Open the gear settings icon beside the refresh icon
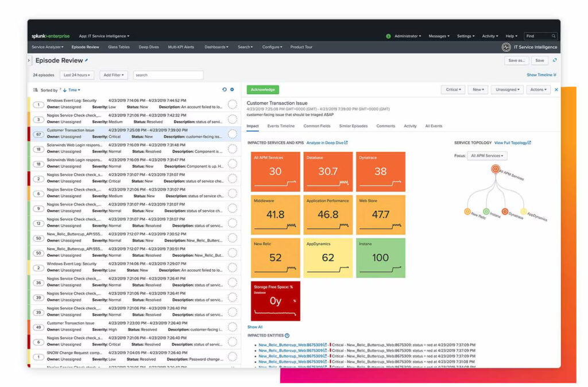Screen dimensions: 588x387 coord(231,90)
